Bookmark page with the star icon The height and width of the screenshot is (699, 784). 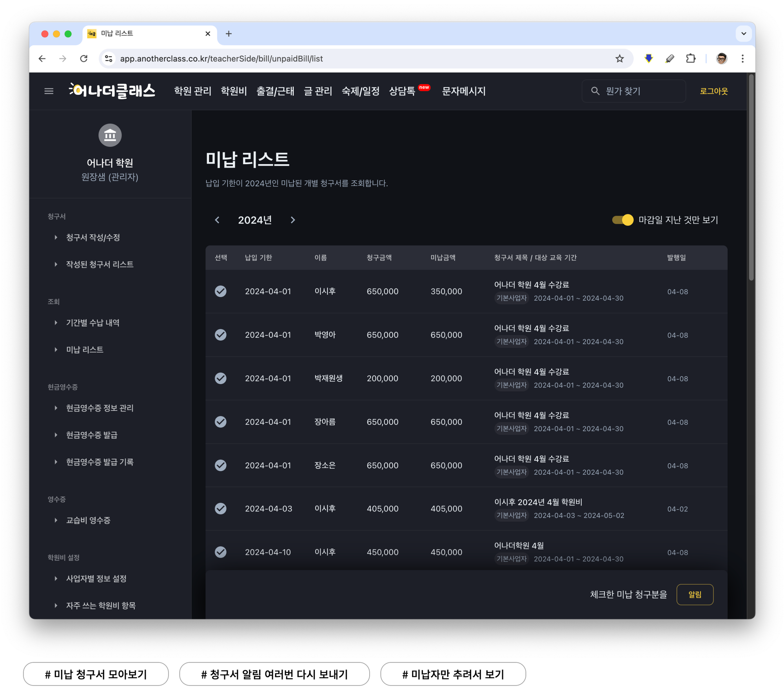(619, 58)
